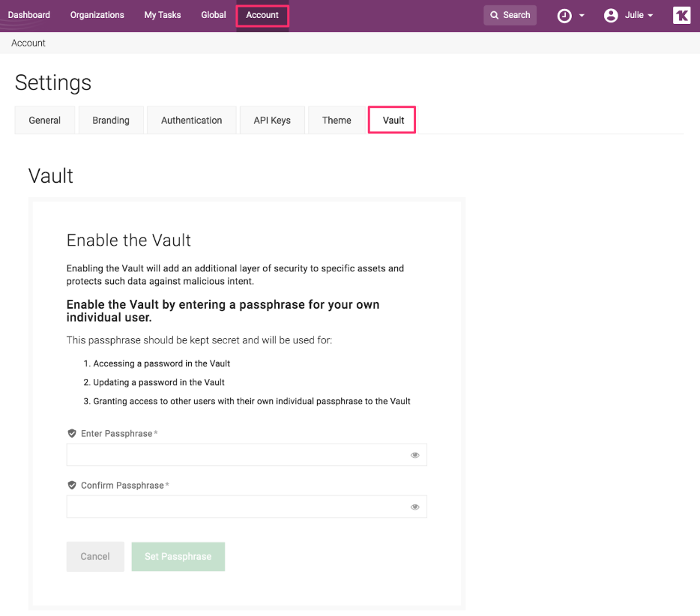Click Julie's user avatar icon
This screenshot has height=616, width=700.
click(x=611, y=16)
